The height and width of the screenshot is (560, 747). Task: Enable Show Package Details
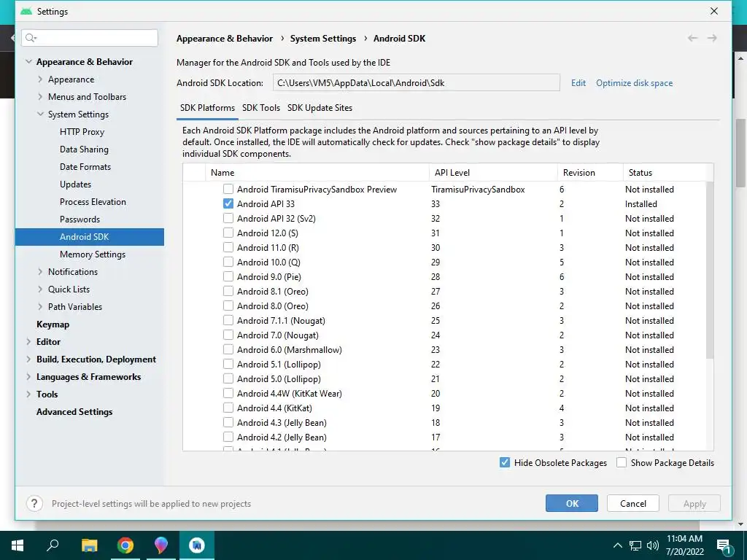[622, 462]
